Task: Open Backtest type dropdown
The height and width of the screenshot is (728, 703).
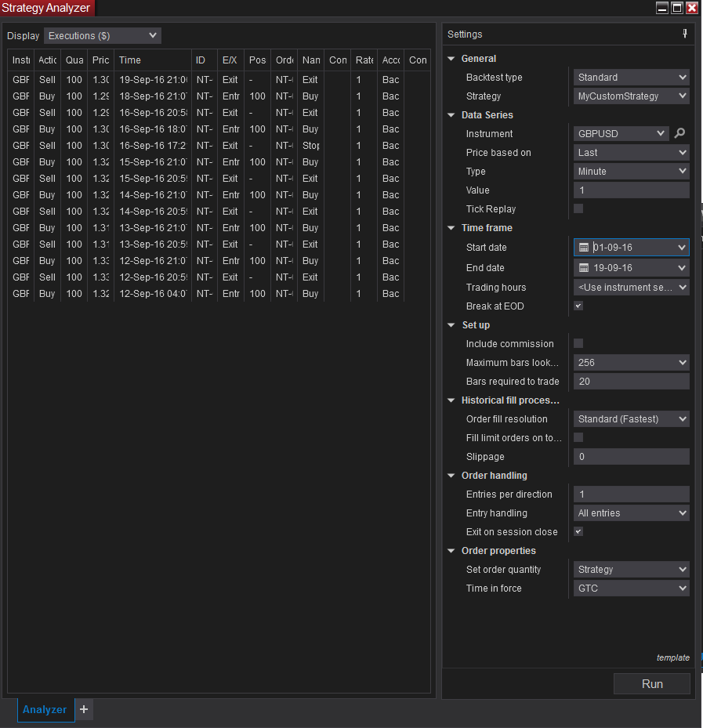Action: [631, 77]
